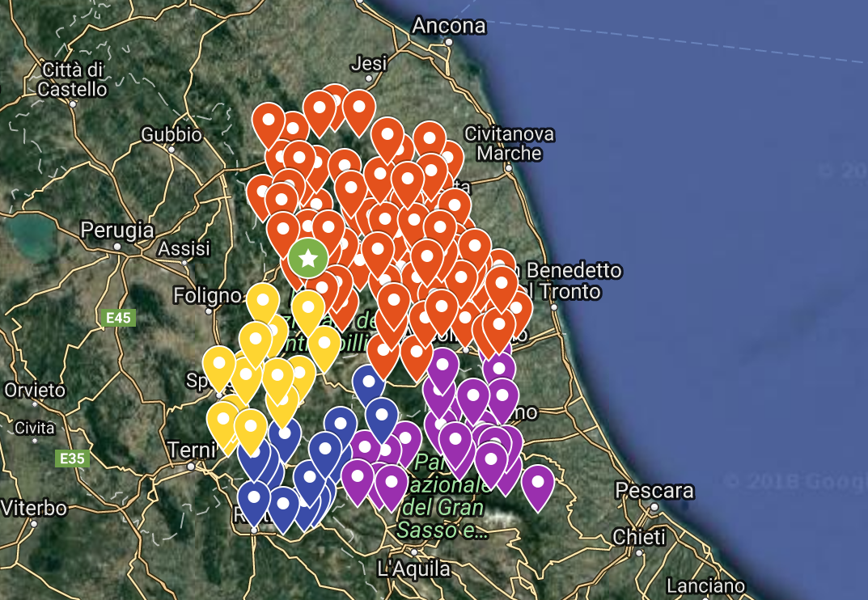The image size is (868, 600).
Task: Select the isolated purple pin nearest Pescara
Action: tap(537, 488)
